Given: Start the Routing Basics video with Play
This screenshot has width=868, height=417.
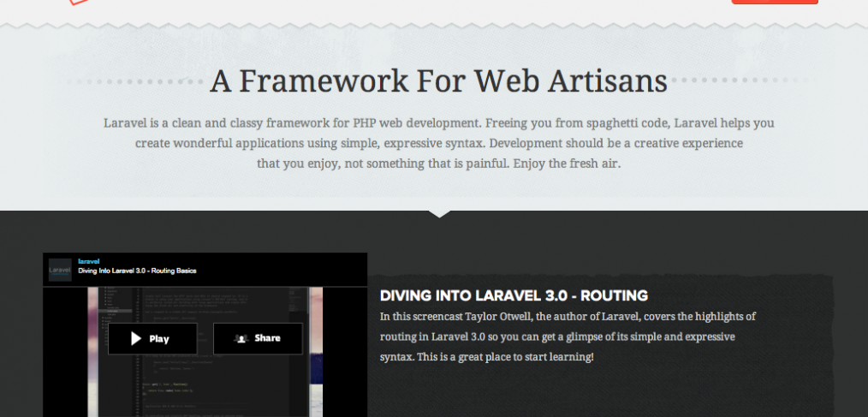Looking at the screenshot, I should (152, 338).
